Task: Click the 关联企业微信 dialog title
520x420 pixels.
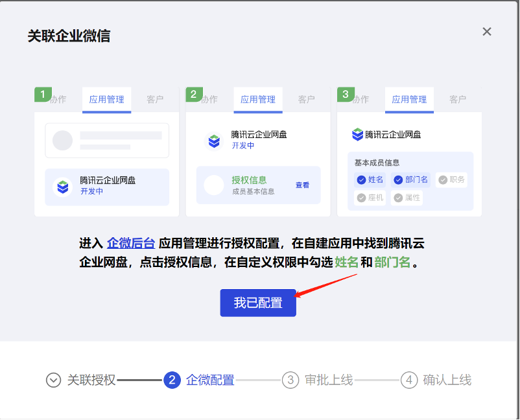Action: (69, 36)
